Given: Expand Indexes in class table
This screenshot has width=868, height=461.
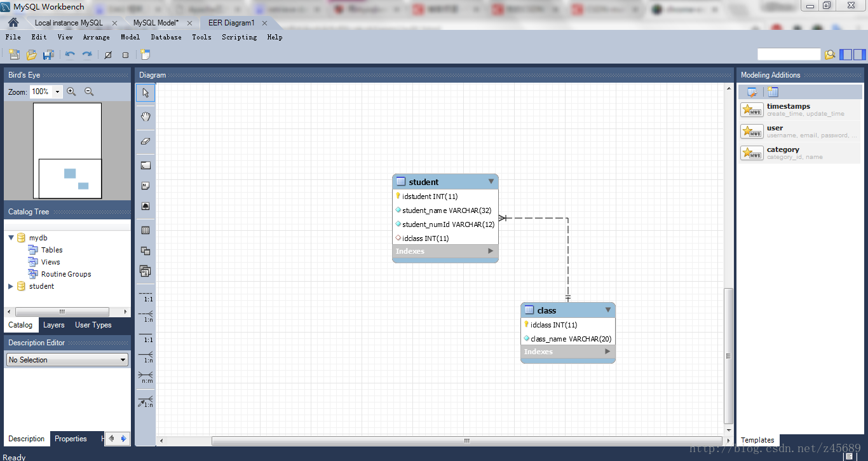Looking at the screenshot, I should (607, 352).
